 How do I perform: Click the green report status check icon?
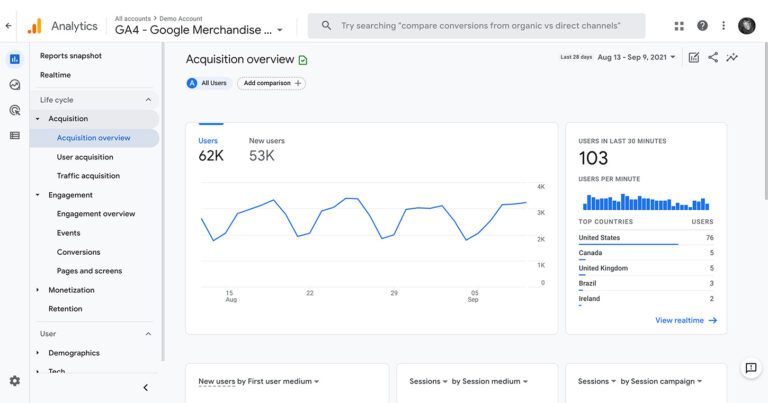[303, 60]
